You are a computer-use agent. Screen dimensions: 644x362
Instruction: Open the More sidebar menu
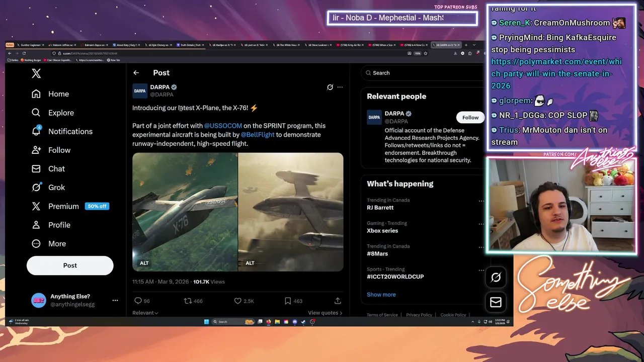(49, 243)
